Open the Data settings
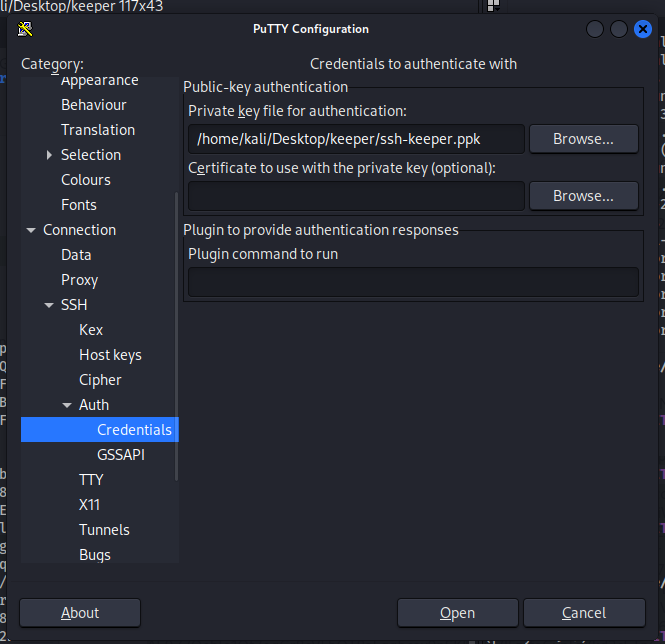 pos(76,255)
